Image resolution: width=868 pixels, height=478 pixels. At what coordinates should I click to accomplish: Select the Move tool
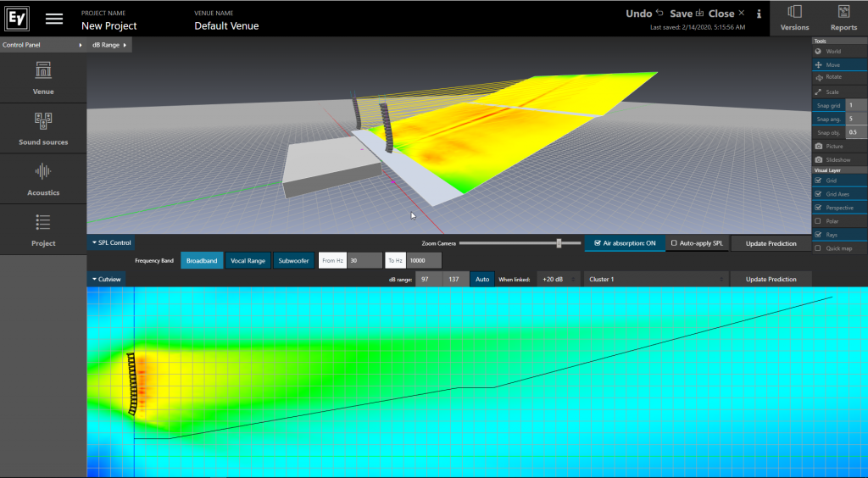click(840, 64)
